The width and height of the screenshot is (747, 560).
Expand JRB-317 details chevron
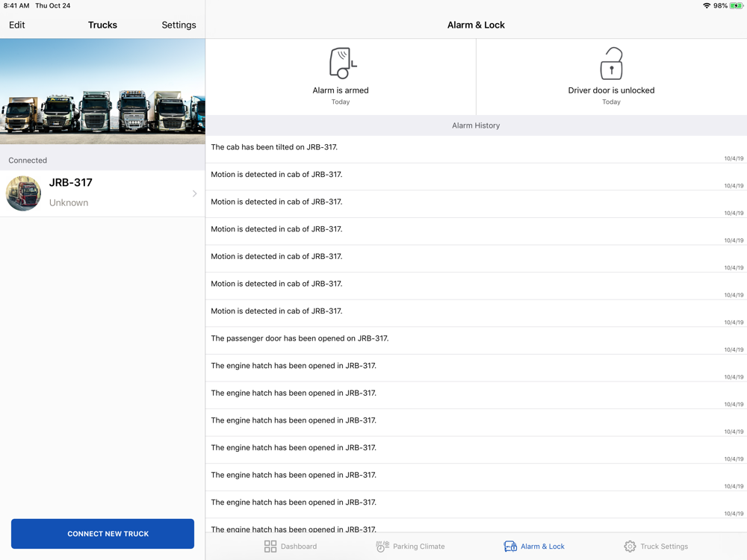coord(194,193)
